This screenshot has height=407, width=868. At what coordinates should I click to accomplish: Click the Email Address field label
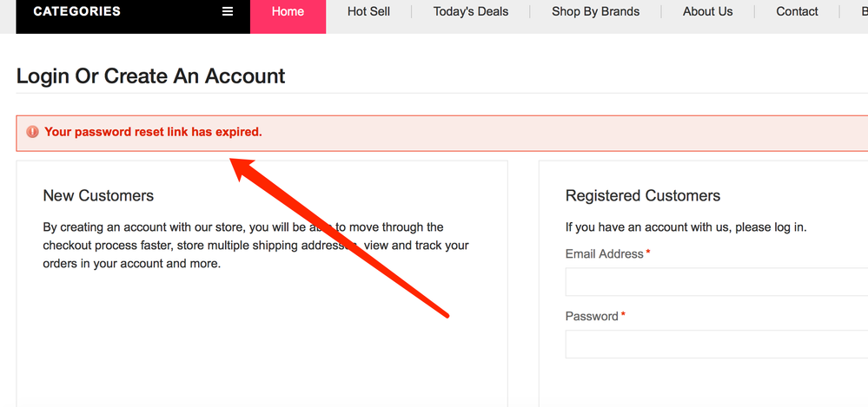click(x=604, y=254)
